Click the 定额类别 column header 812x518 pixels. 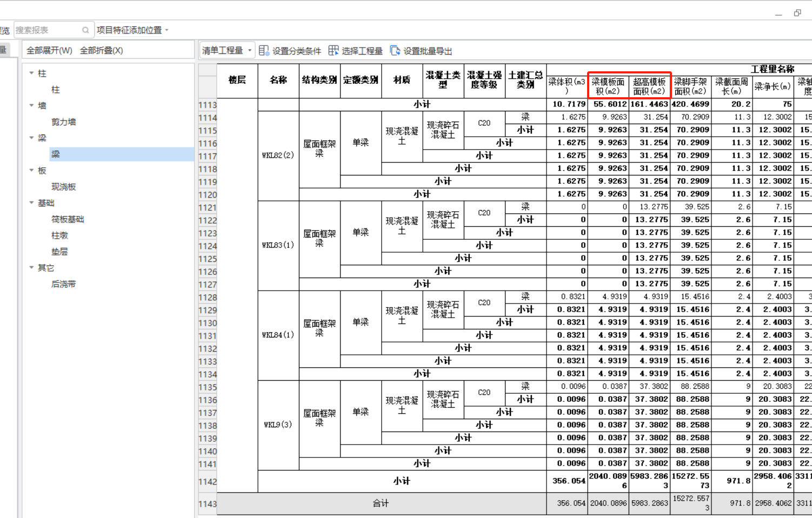361,80
